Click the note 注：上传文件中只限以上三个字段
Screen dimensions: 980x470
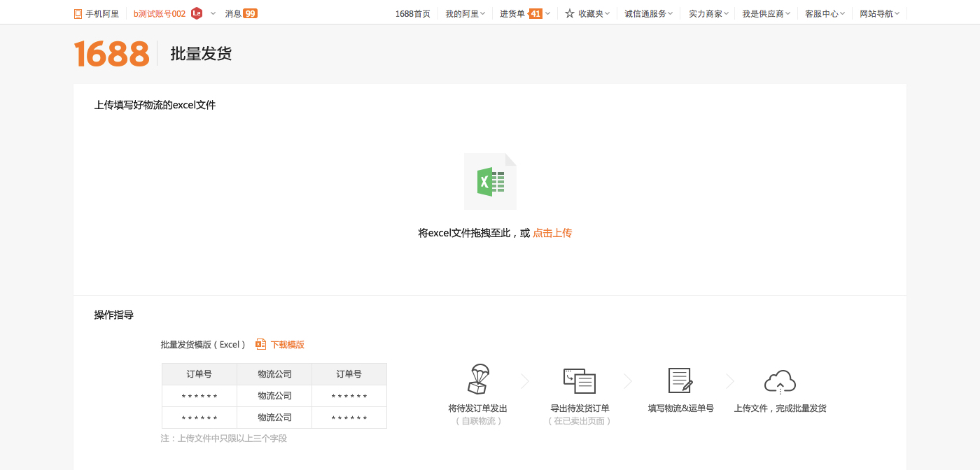click(x=224, y=439)
